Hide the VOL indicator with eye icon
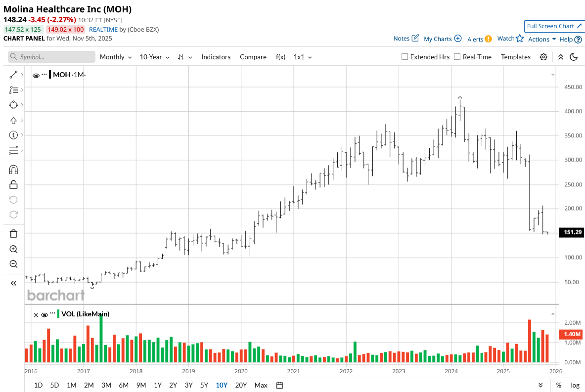This screenshot has height=392, width=585. (x=44, y=314)
